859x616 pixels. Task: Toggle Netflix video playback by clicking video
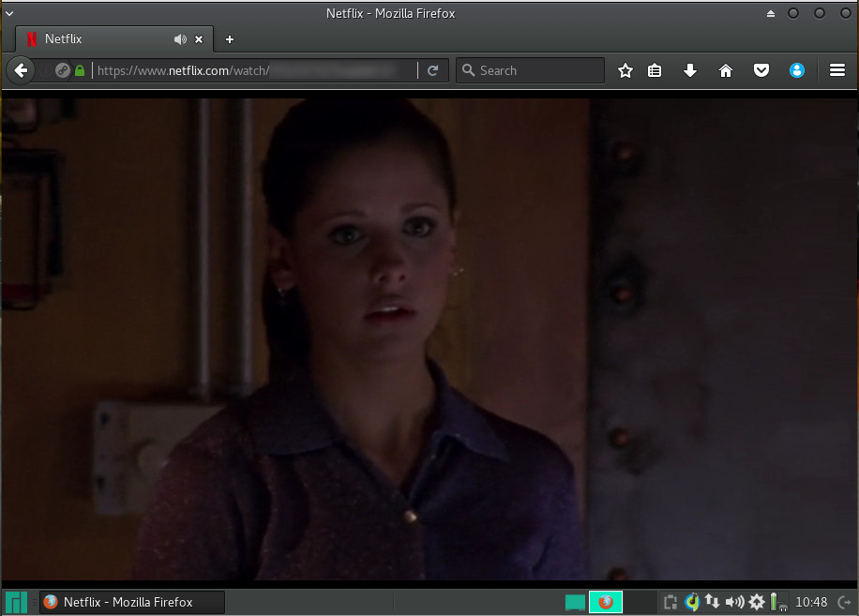coord(429,338)
